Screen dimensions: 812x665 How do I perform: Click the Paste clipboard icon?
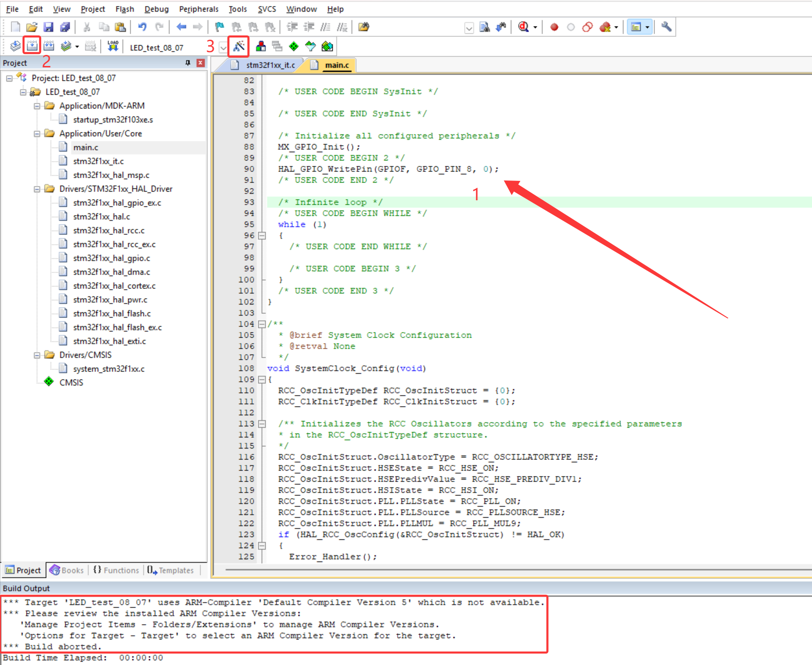click(120, 27)
